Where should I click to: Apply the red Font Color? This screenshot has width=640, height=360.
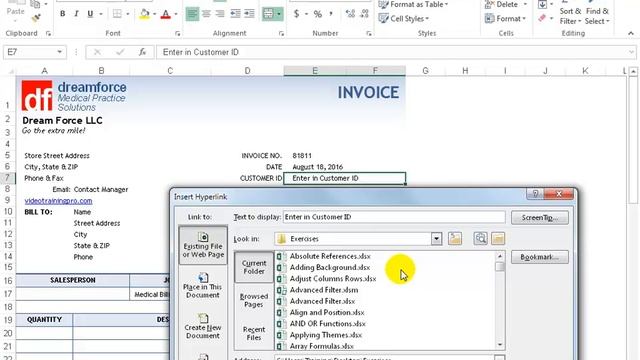pyautogui.click(x=166, y=14)
